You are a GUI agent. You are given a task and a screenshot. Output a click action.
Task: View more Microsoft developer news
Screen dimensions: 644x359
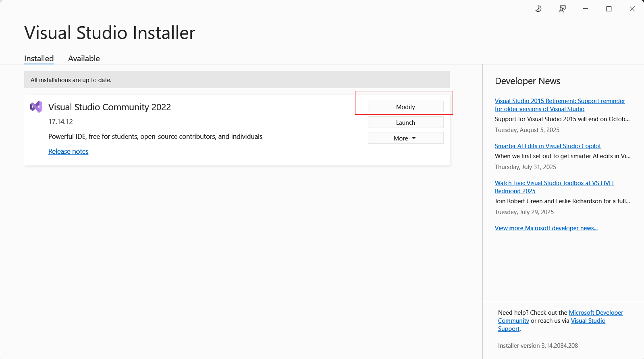pyautogui.click(x=546, y=228)
